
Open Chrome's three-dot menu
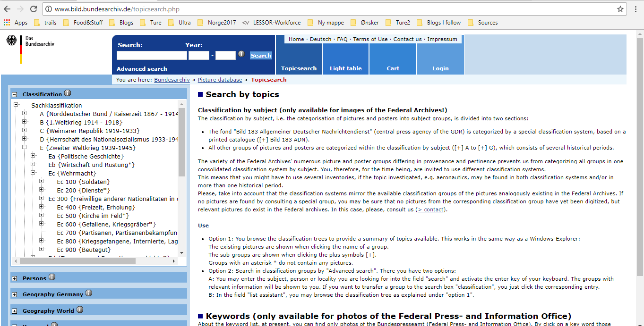636,9
